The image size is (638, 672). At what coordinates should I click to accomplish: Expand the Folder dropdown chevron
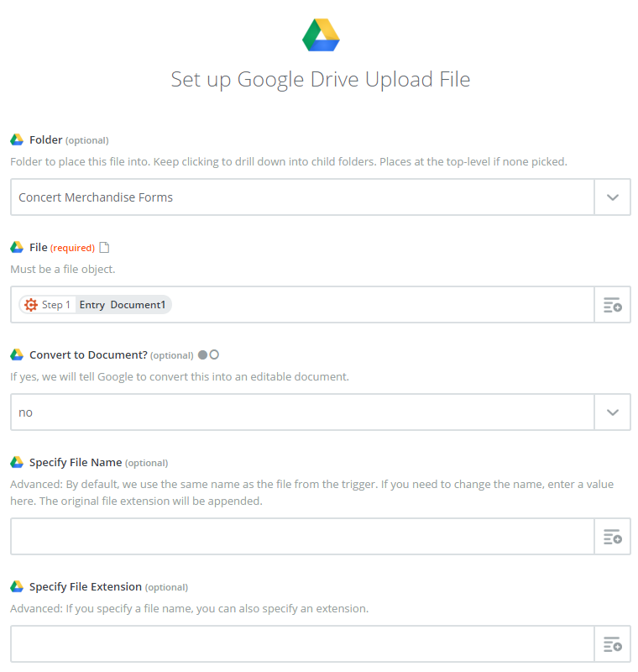612,197
